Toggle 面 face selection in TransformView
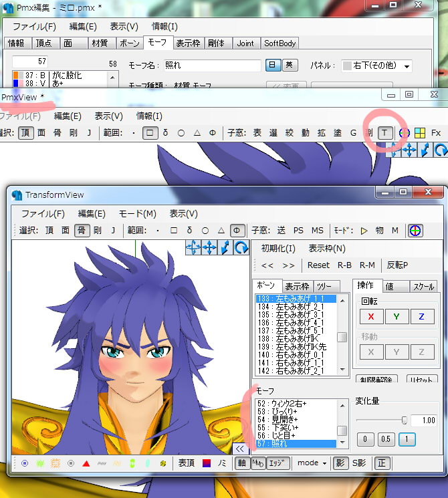This screenshot has height=498, width=448. (66, 231)
